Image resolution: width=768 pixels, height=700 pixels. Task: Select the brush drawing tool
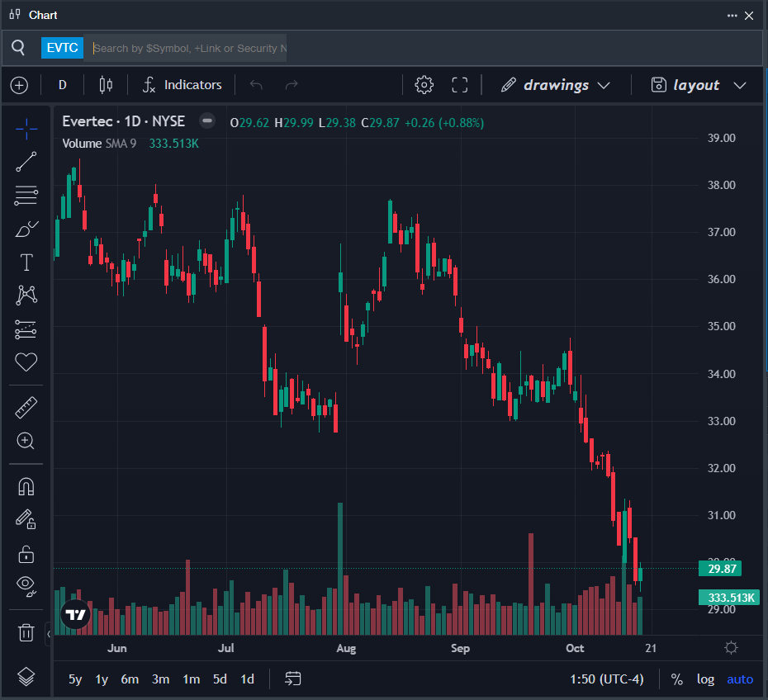[26, 229]
